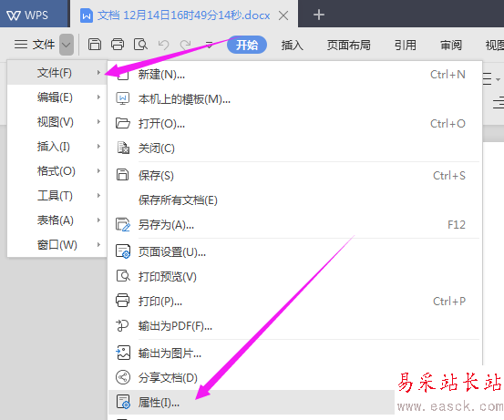
Task: Choose 属性(I)... menu entry
Action: coord(252,402)
